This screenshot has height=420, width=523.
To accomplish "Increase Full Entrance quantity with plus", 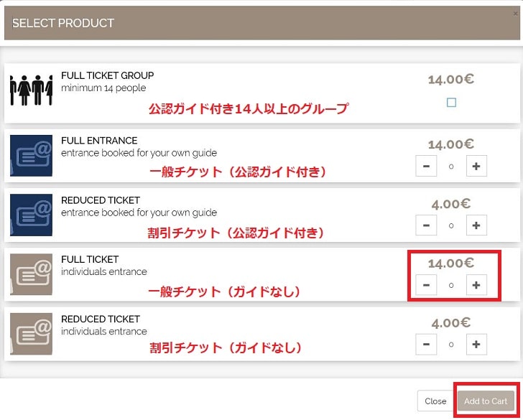I will point(476,166).
